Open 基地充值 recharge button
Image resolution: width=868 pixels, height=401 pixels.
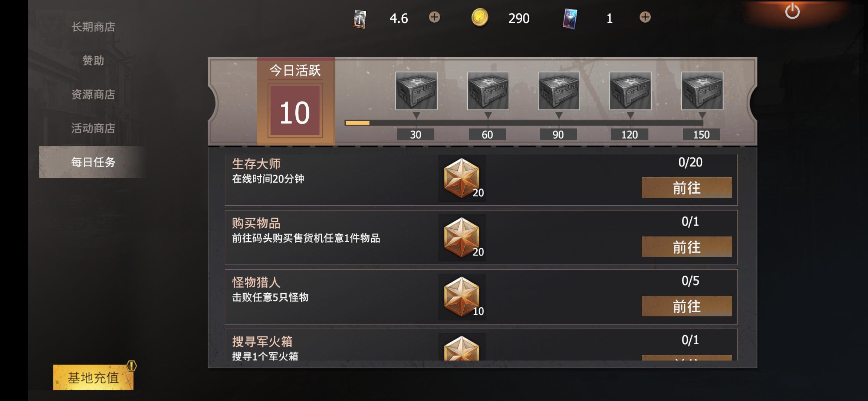pyautogui.click(x=93, y=377)
